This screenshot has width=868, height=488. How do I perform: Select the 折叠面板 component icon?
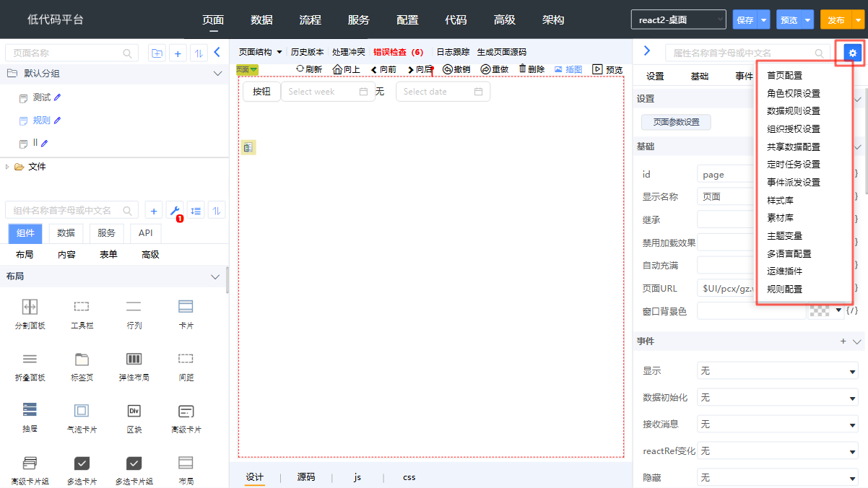[x=30, y=358]
